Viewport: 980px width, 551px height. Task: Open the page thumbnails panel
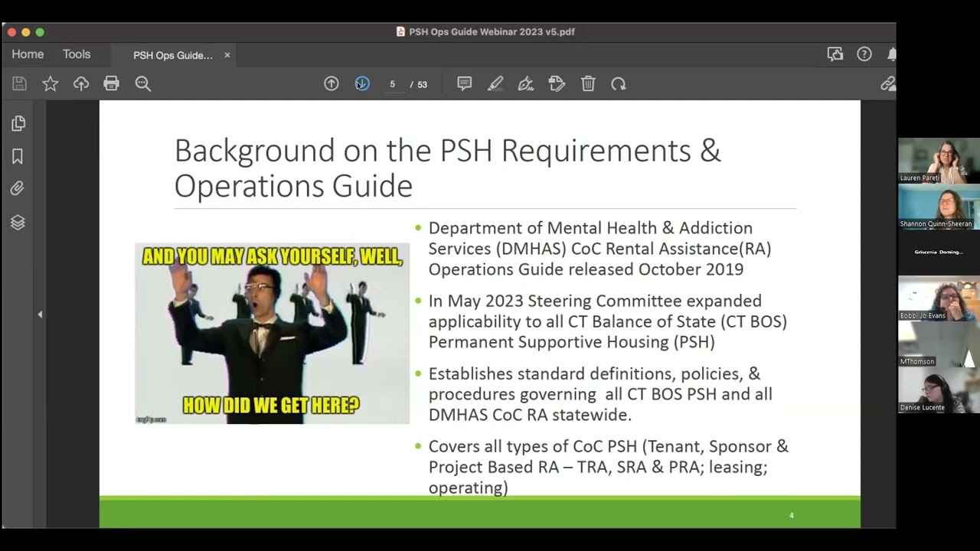tap(18, 123)
